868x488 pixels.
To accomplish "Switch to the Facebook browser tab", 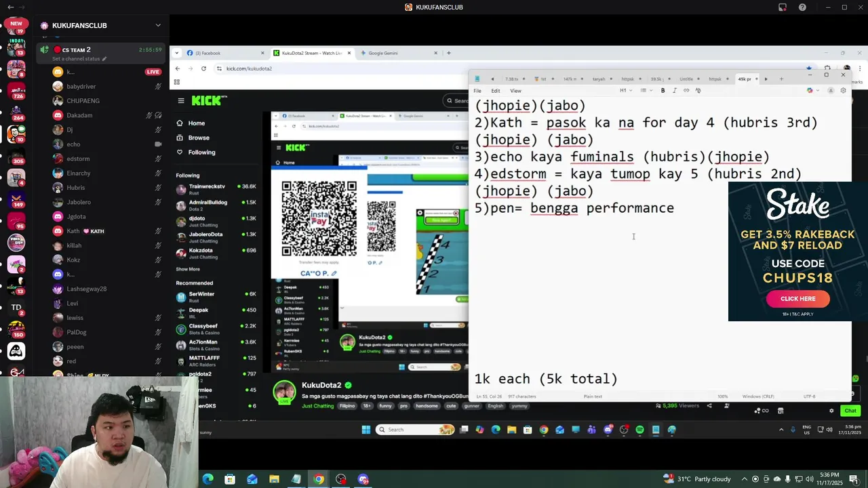I will click(226, 53).
